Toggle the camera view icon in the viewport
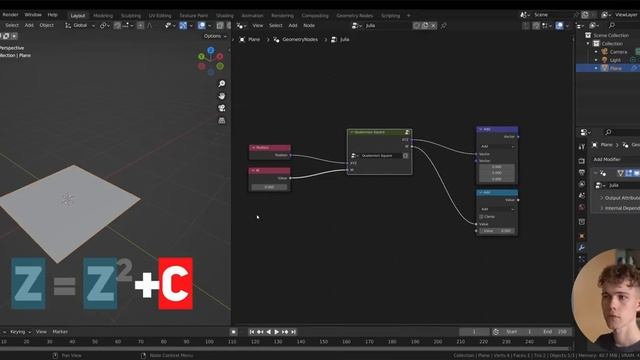 [x=222, y=108]
